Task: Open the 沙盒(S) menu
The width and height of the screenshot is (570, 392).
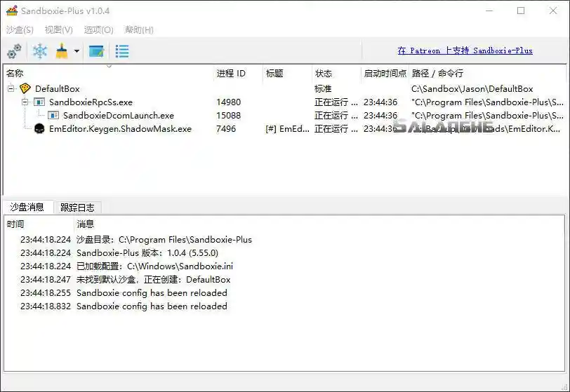Action: click(x=20, y=29)
